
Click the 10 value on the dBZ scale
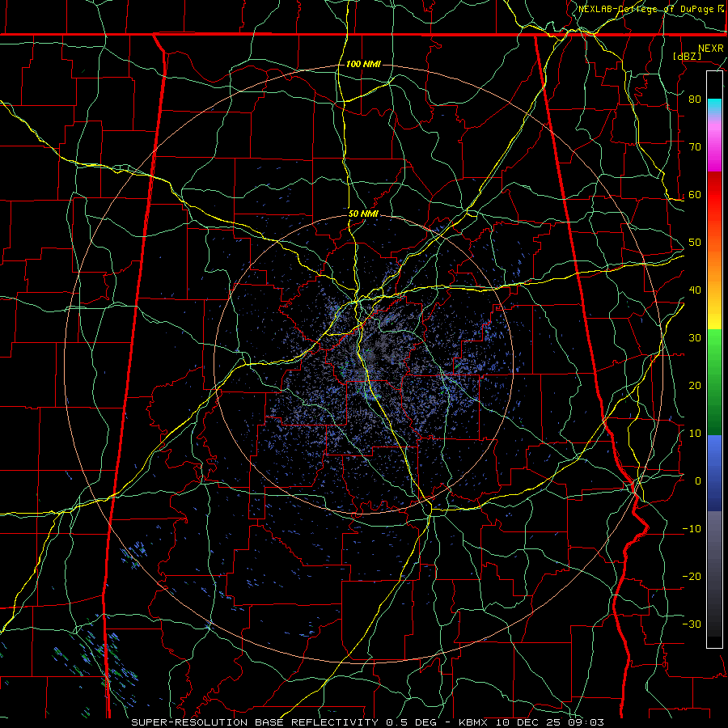pos(695,434)
